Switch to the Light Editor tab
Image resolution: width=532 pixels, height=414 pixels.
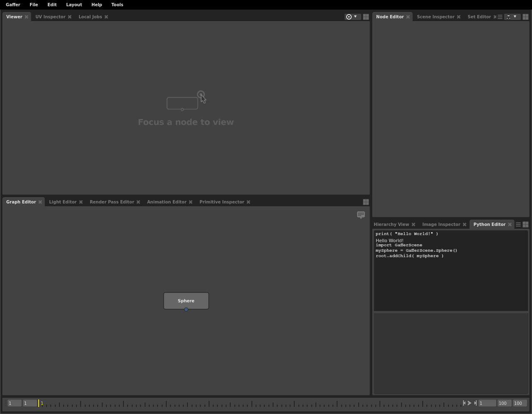tap(62, 202)
